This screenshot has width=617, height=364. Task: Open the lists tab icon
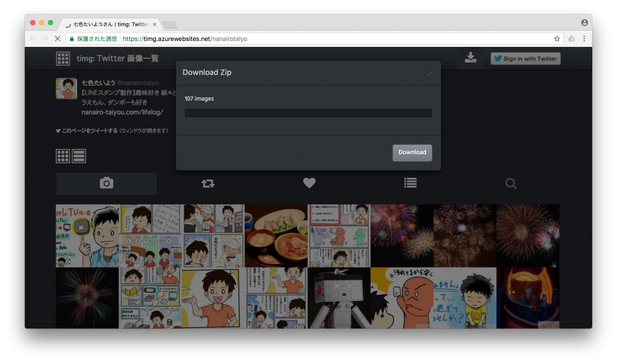pyautogui.click(x=410, y=184)
